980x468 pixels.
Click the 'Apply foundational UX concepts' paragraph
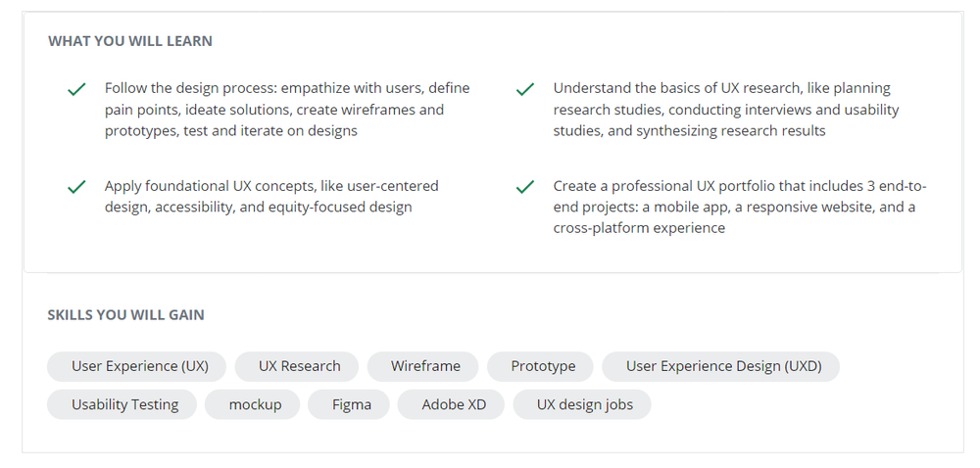(271, 196)
